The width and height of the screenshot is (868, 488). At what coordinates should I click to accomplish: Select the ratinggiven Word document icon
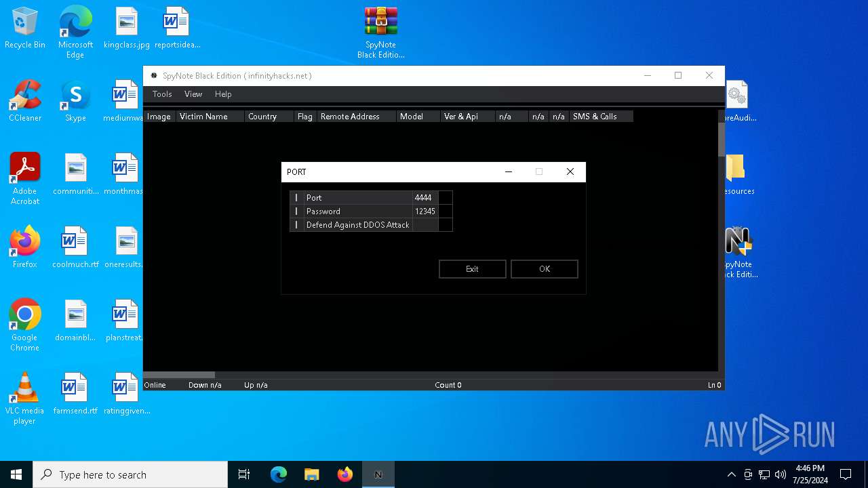(x=127, y=394)
